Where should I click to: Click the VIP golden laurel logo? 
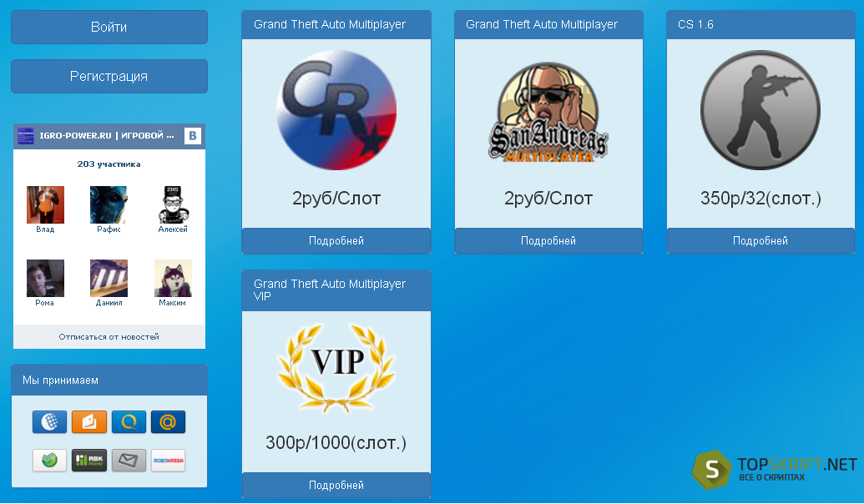point(336,367)
